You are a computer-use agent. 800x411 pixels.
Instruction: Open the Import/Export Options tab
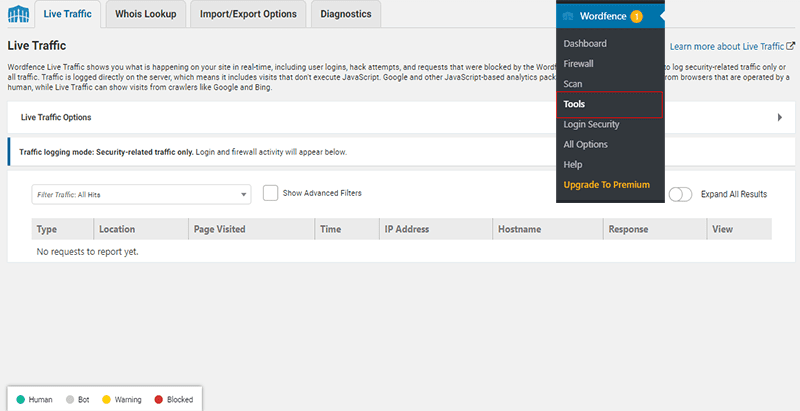tap(248, 14)
